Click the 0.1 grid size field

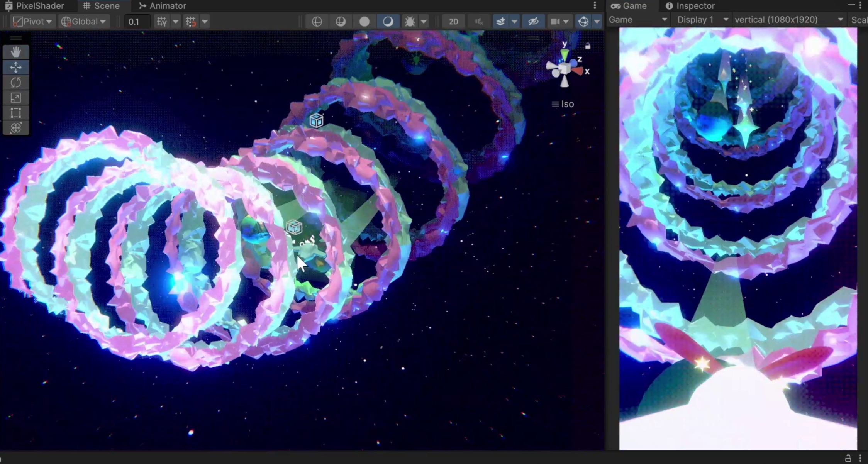coord(137,21)
